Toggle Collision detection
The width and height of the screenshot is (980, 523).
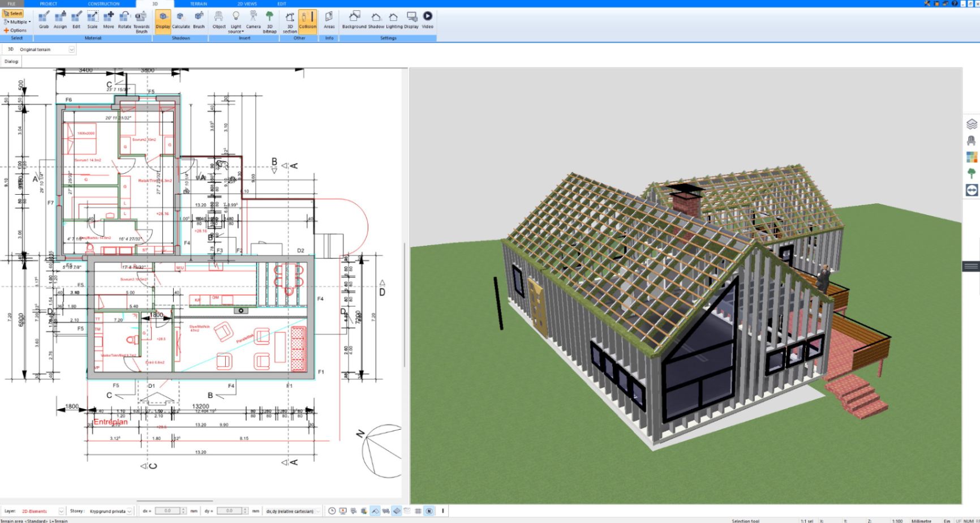coord(307,22)
